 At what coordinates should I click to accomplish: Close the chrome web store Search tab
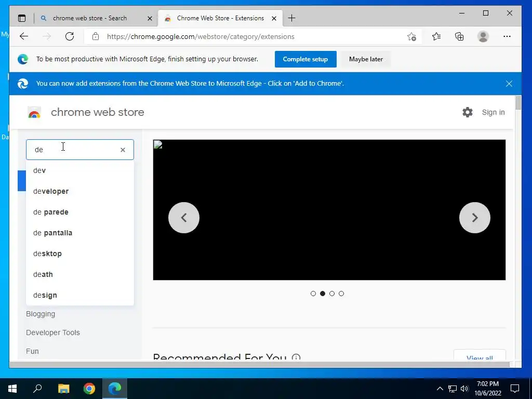click(x=150, y=18)
